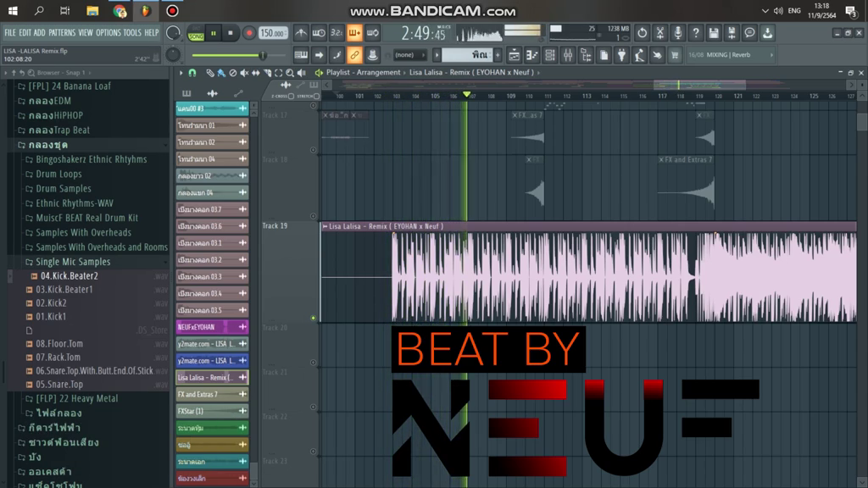Choose the Select tool in Playlist
The height and width of the screenshot is (488, 868).
click(278, 73)
